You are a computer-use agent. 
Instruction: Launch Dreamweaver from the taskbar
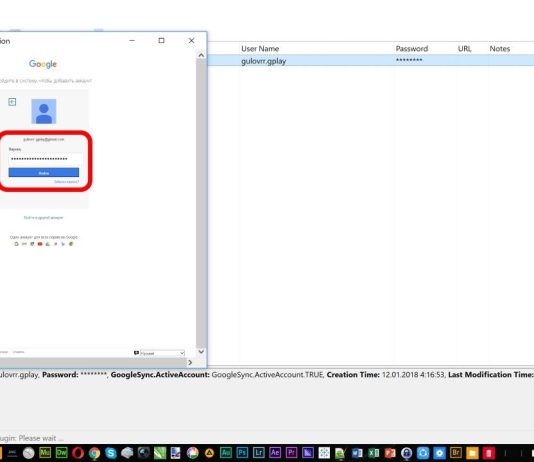pyautogui.click(x=62, y=453)
